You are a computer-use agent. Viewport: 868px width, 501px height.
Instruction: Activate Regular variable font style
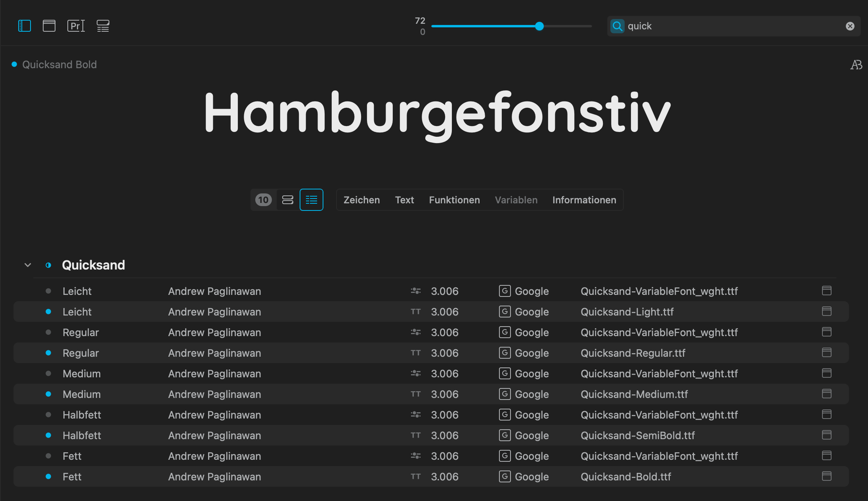point(48,332)
